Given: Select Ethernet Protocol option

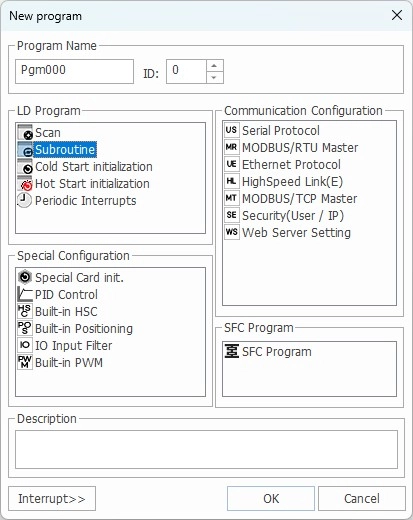Looking at the screenshot, I should pyautogui.click(x=291, y=165).
